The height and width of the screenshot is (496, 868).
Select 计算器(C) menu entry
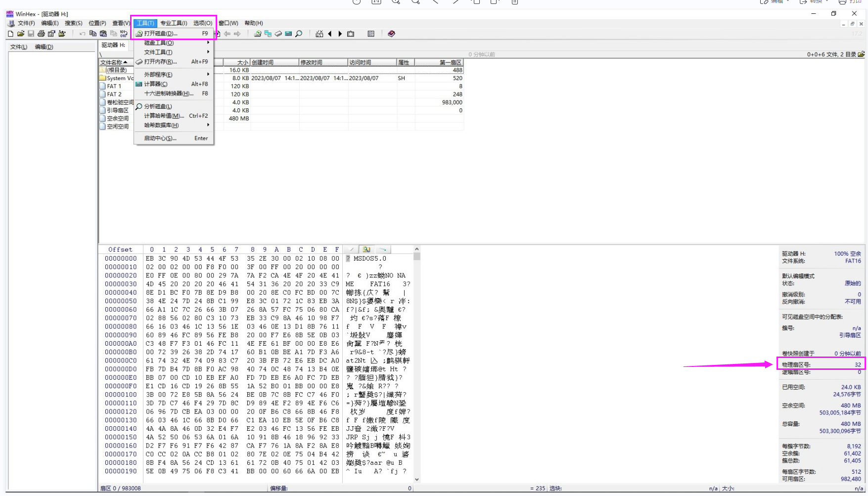pyautogui.click(x=174, y=84)
